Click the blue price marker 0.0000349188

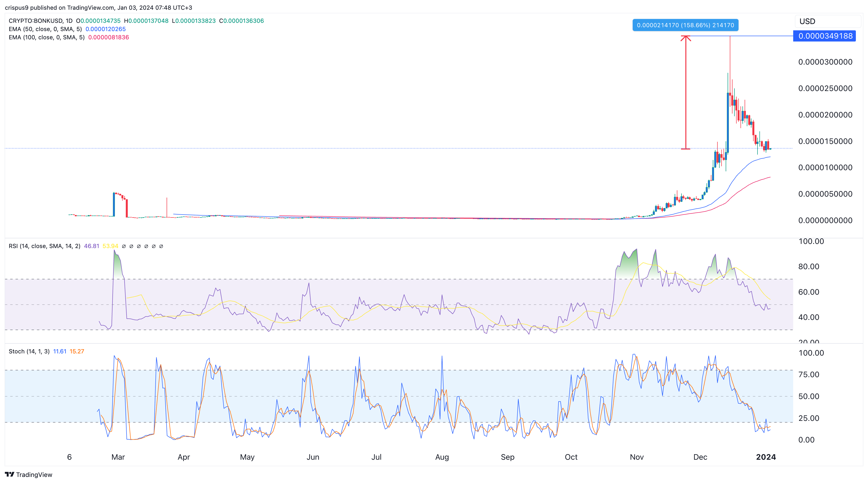[x=824, y=36]
